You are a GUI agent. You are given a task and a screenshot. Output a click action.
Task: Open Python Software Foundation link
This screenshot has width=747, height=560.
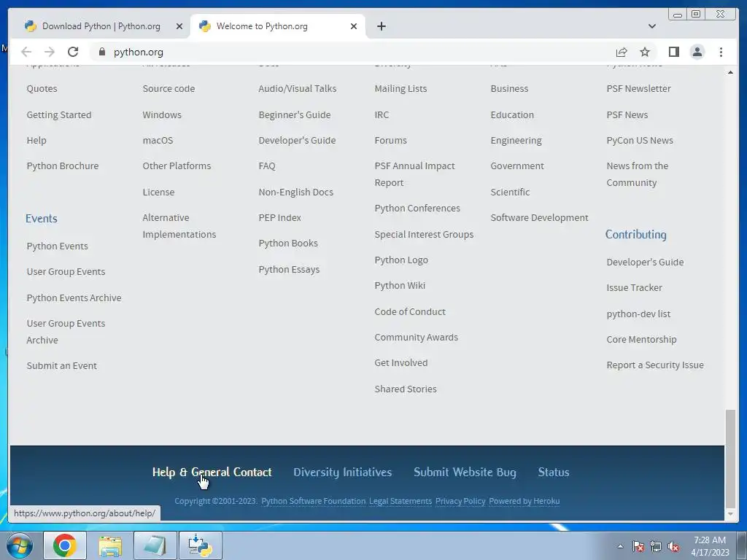click(313, 501)
